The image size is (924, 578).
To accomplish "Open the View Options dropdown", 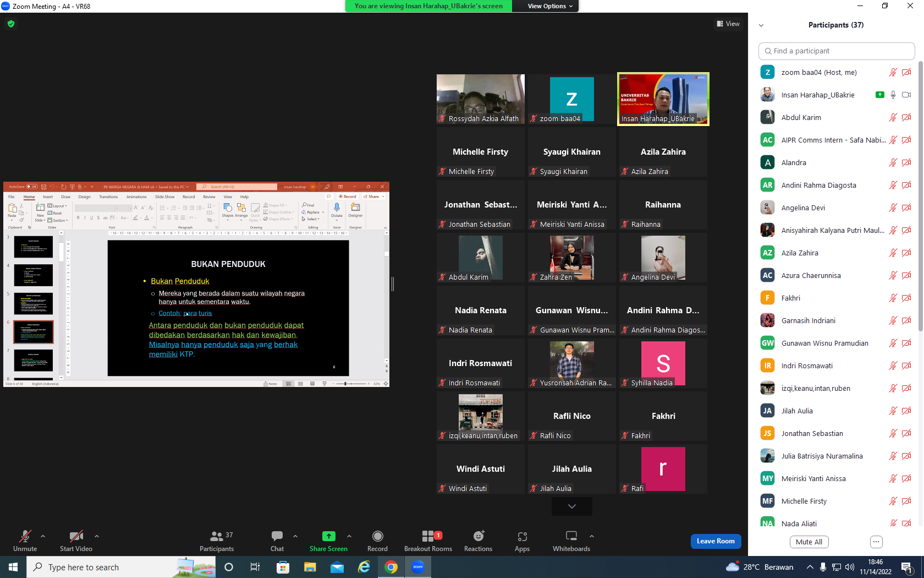I will click(x=550, y=6).
